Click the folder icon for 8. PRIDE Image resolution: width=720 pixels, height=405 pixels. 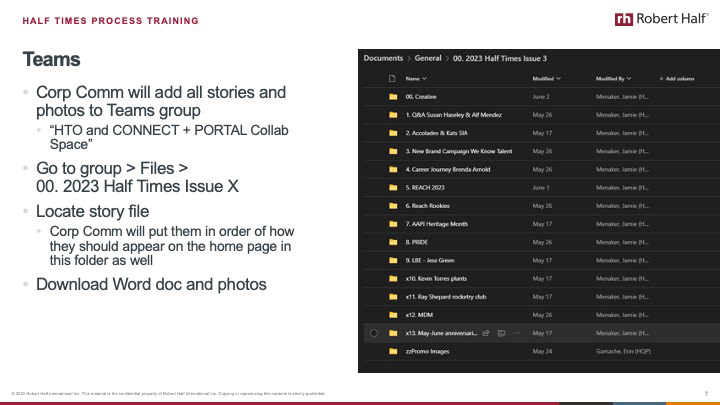pos(393,242)
